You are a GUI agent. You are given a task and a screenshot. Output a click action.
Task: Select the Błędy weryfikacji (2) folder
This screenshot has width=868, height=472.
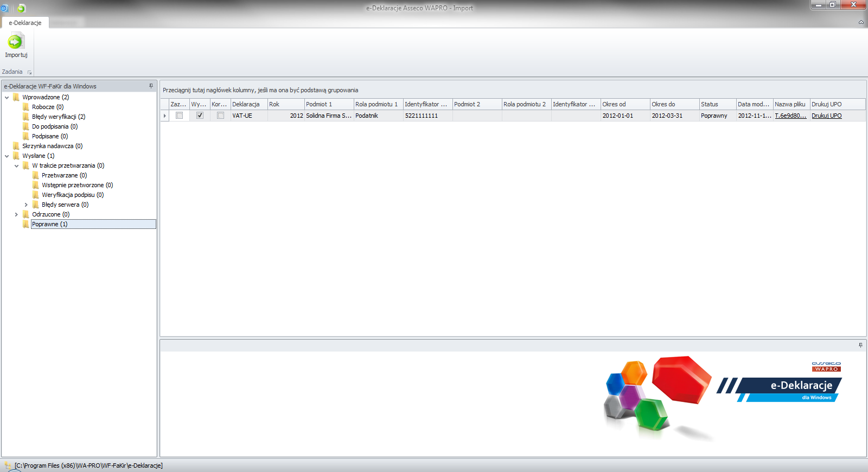[x=59, y=117]
